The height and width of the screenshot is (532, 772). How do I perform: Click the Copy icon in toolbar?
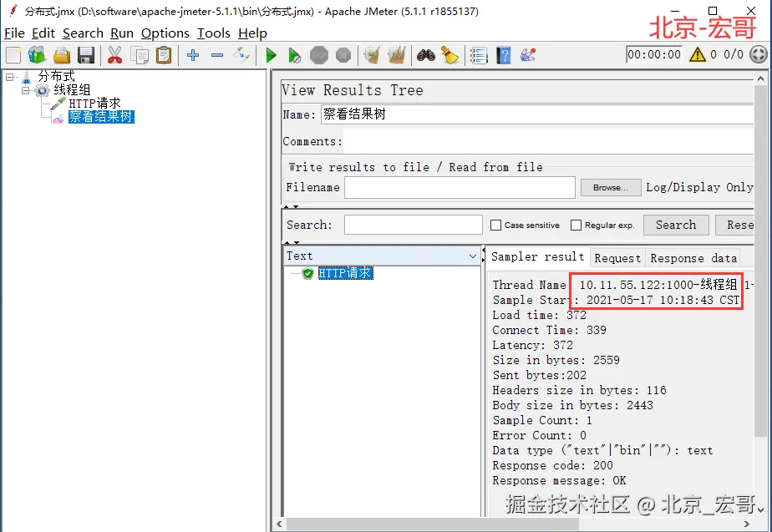[140, 55]
